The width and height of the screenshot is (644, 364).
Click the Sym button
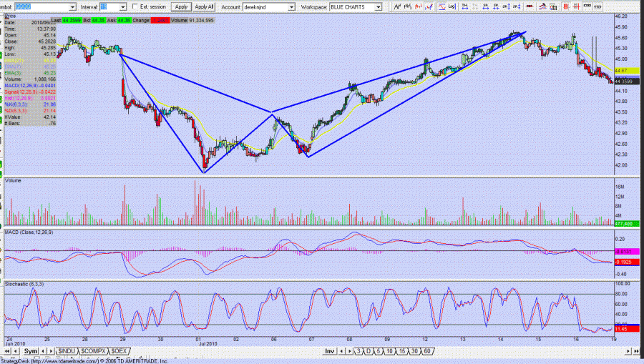click(x=30, y=351)
